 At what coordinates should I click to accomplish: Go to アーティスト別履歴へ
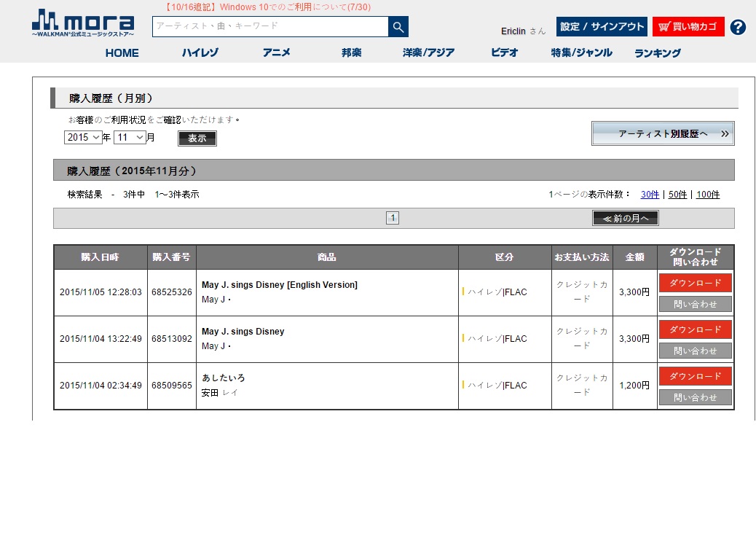click(663, 133)
